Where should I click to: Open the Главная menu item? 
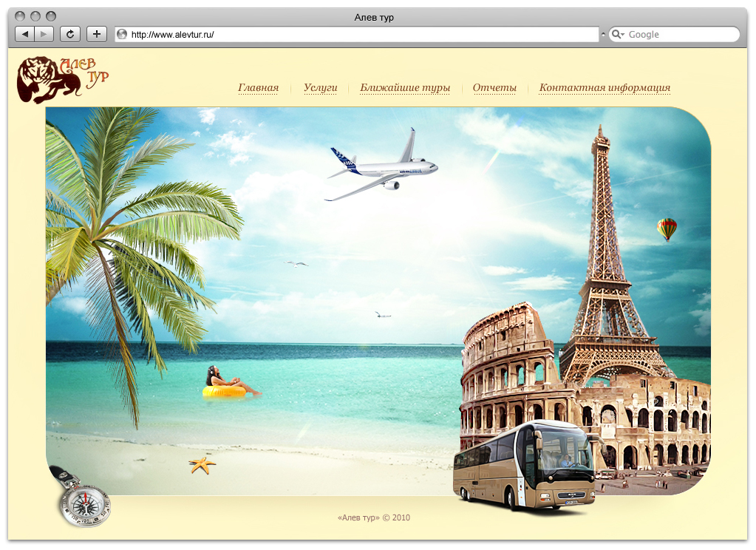click(x=258, y=88)
